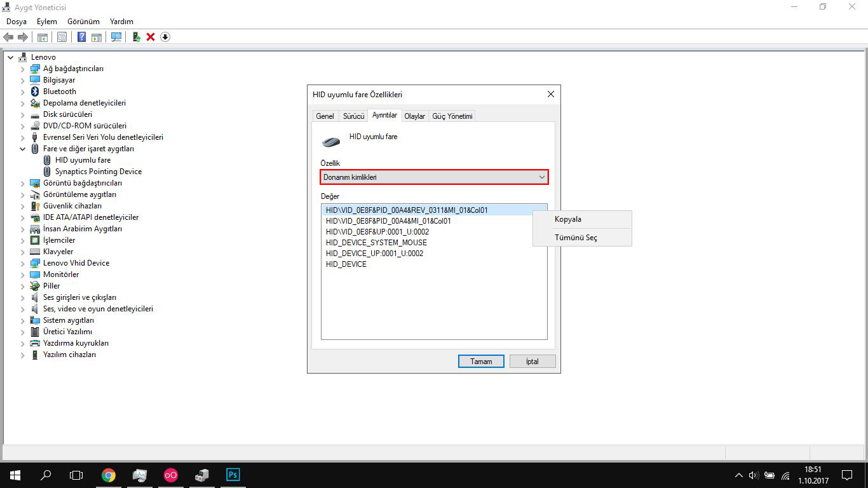Click the blue Help question-mark icon

(82, 37)
